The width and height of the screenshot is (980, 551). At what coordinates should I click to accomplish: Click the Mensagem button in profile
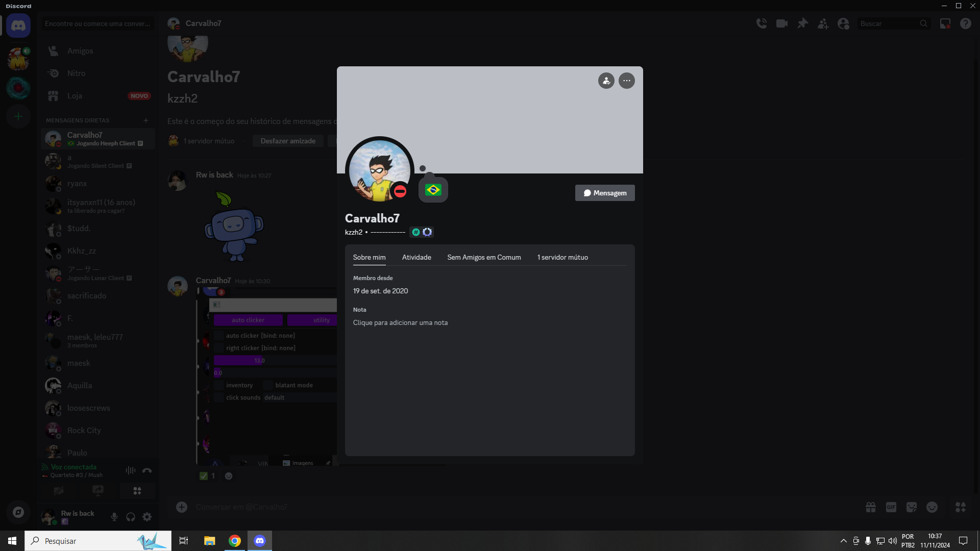(605, 193)
